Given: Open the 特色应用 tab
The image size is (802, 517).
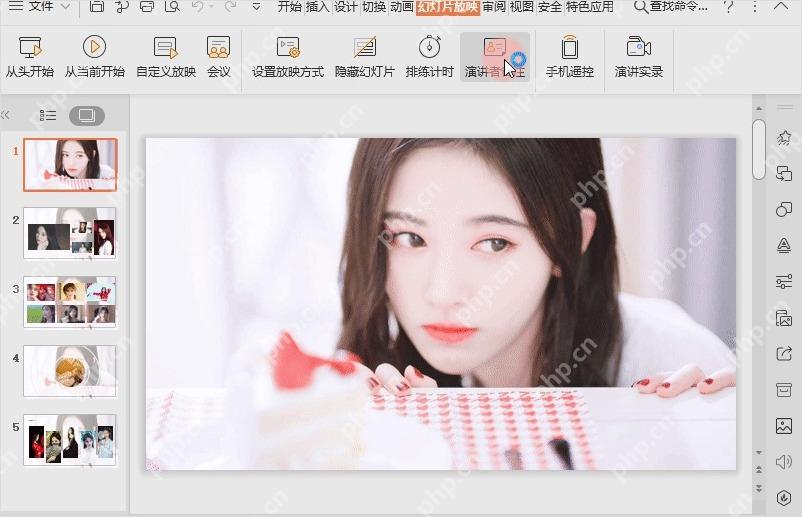Looking at the screenshot, I should tap(590, 7).
